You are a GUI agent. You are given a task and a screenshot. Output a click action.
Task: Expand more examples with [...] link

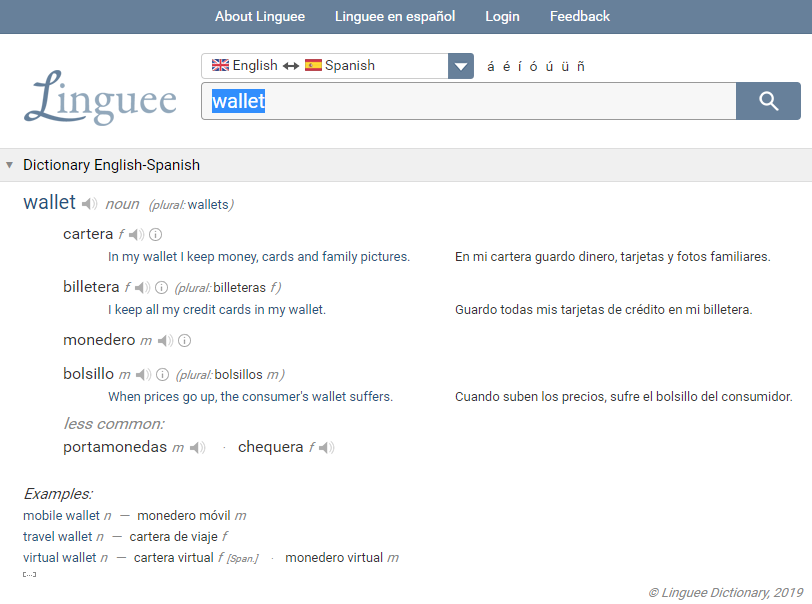pos(30,574)
